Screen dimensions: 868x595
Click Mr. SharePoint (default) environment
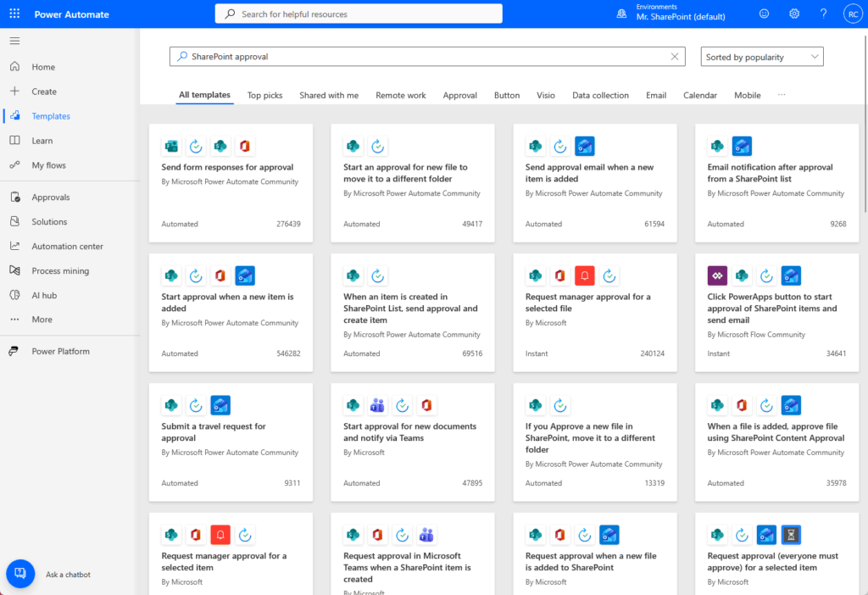[681, 17]
